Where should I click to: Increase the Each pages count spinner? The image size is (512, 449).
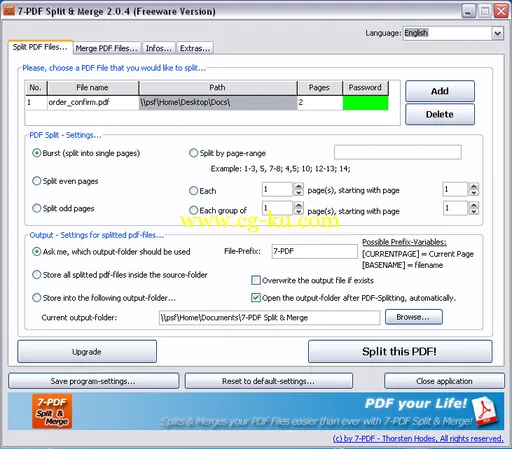(299, 186)
